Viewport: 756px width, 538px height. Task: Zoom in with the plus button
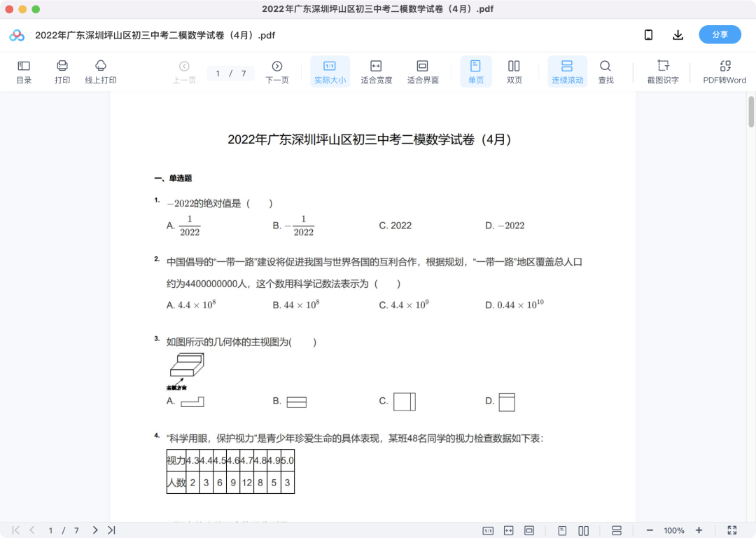699,530
